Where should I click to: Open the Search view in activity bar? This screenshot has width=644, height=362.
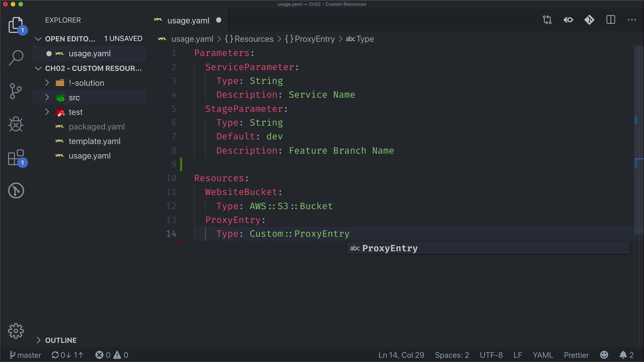point(16,58)
